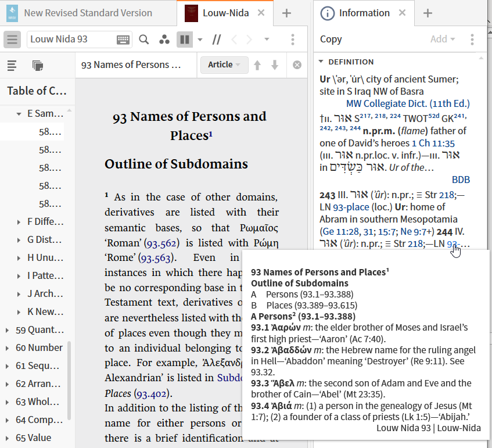The height and width of the screenshot is (448, 492).
Task: Open the Article navigation dropdown
Action: [x=224, y=64]
